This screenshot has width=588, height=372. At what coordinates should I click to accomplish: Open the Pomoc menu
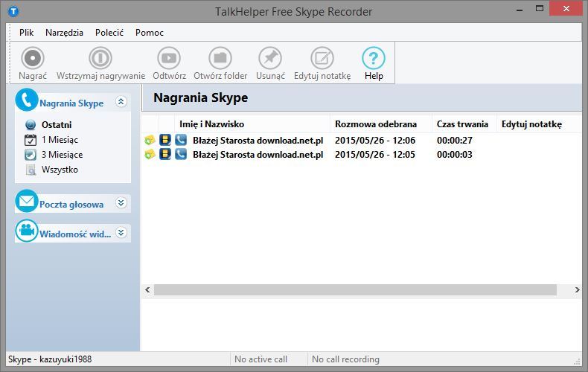pyautogui.click(x=150, y=33)
